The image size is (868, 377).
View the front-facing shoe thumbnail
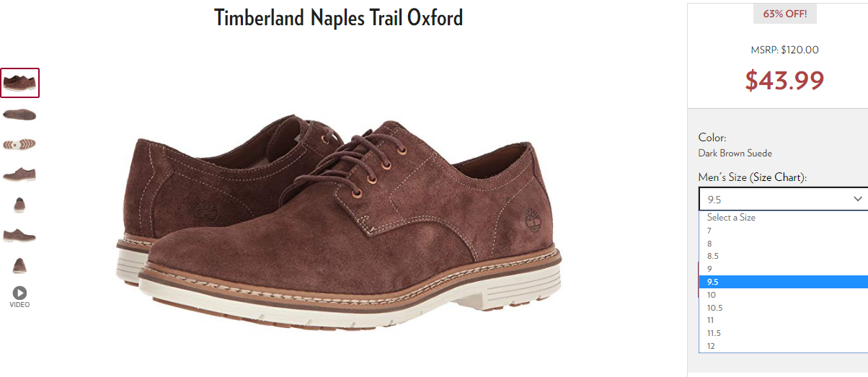point(19,205)
